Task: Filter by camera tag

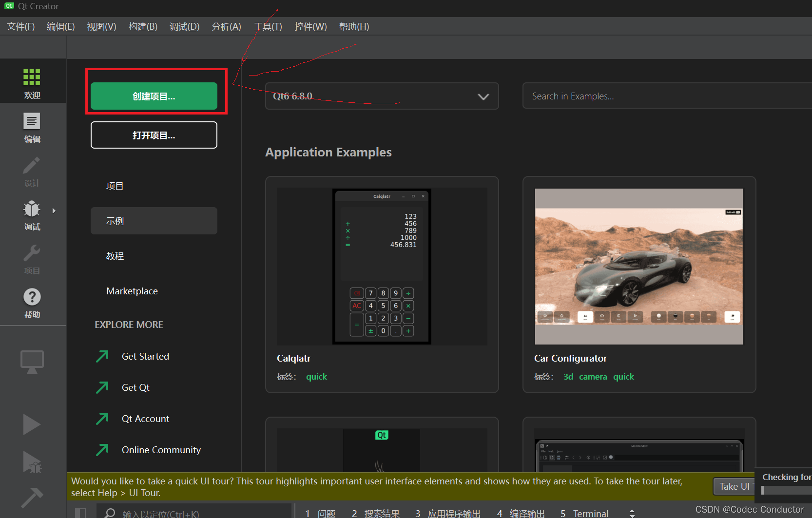Action: point(593,377)
